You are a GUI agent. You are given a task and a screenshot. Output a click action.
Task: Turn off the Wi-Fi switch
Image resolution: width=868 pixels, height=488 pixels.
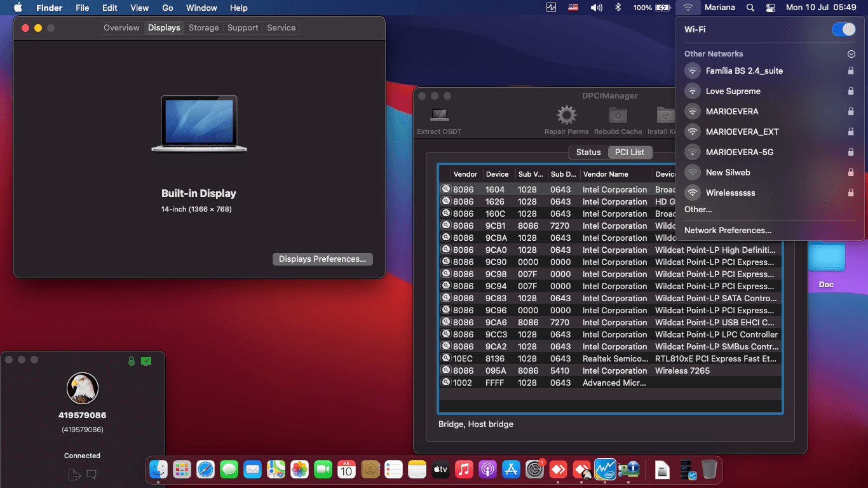pyautogui.click(x=844, y=29)
